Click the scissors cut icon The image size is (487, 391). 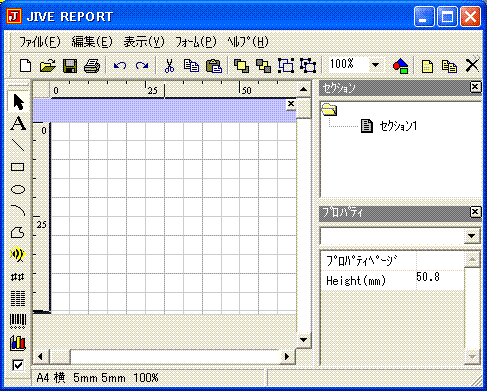[170, 66]
